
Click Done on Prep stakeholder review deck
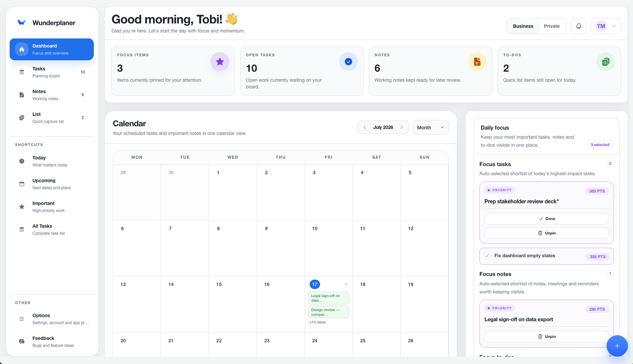[546, 219]
